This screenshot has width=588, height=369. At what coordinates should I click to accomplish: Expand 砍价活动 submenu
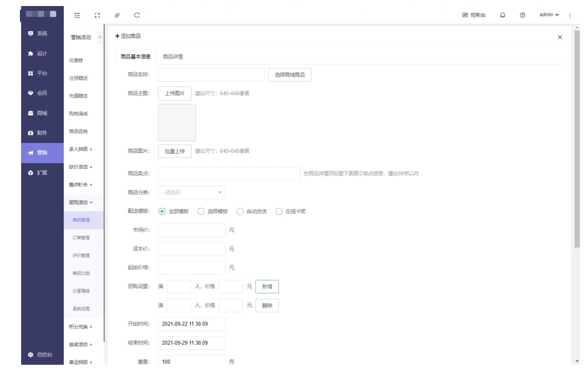coord(80,167)
